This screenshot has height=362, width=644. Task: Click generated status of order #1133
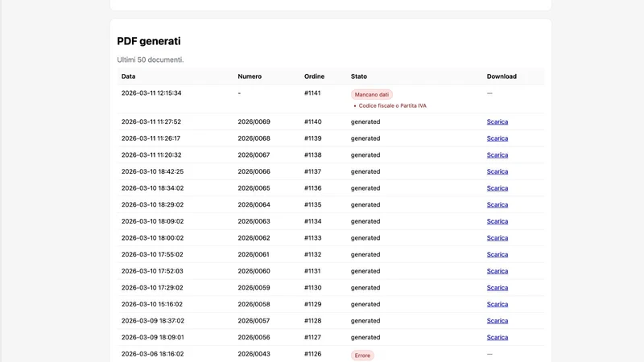click(x=365, y=238)
